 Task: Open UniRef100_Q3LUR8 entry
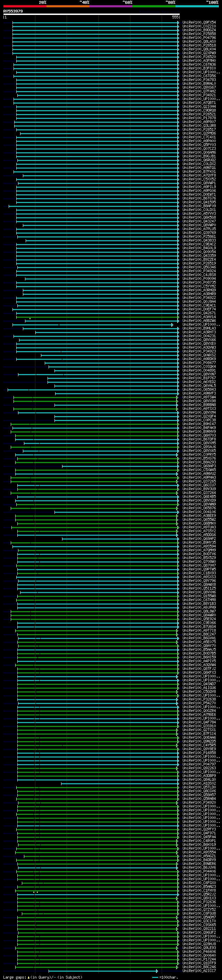199,125
